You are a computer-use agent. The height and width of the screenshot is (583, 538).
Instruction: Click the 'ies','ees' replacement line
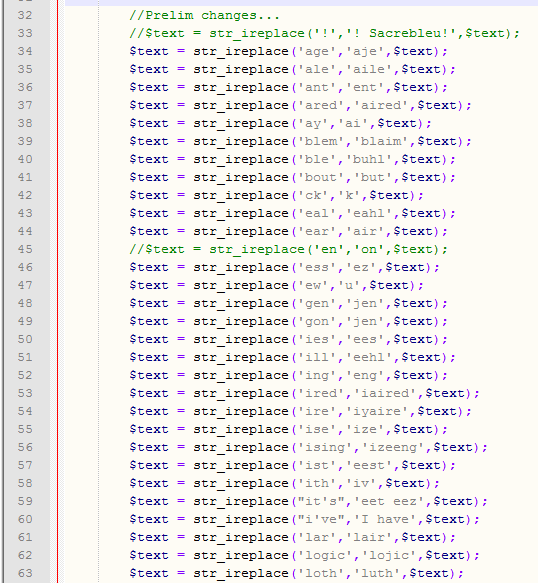pos(289,339)
